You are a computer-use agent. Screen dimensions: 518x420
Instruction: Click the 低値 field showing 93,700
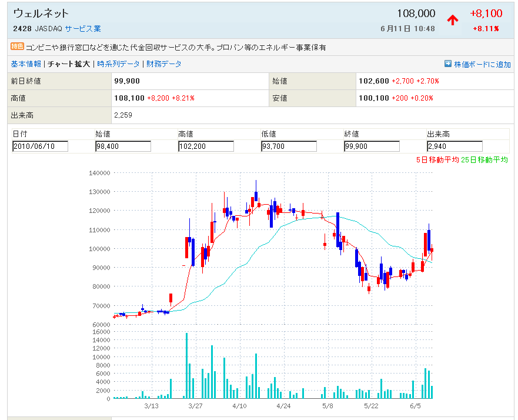click(289, 146)
